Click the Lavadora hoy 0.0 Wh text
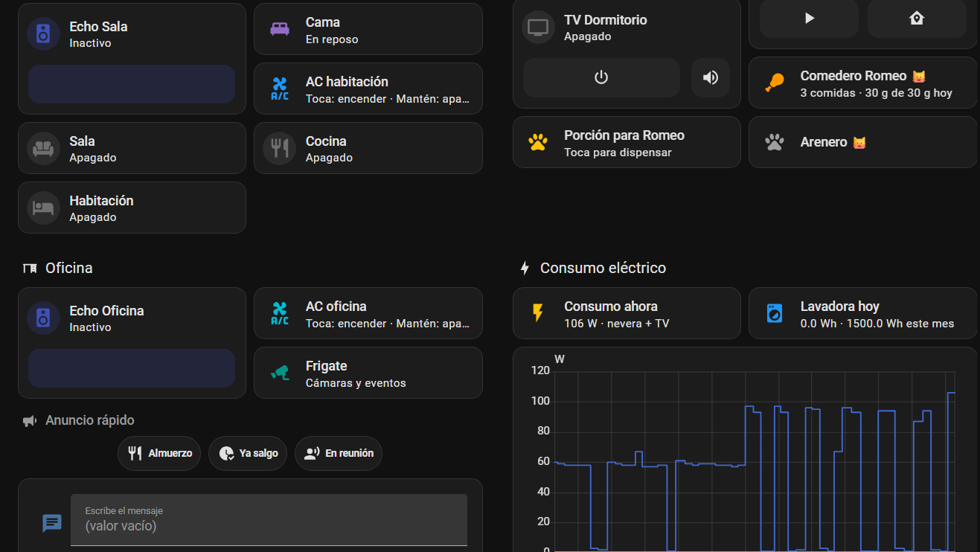980x552 pixels. [x=877, y=324]
